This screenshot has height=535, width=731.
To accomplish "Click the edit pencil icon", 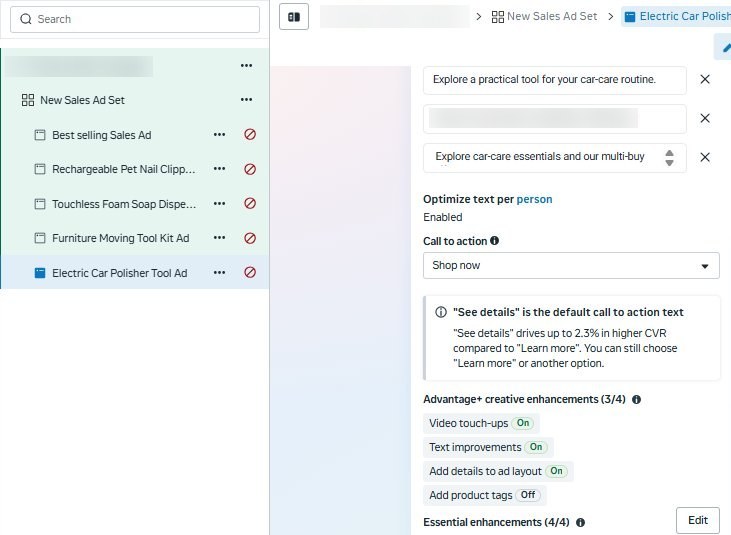I will pos(725,48).
